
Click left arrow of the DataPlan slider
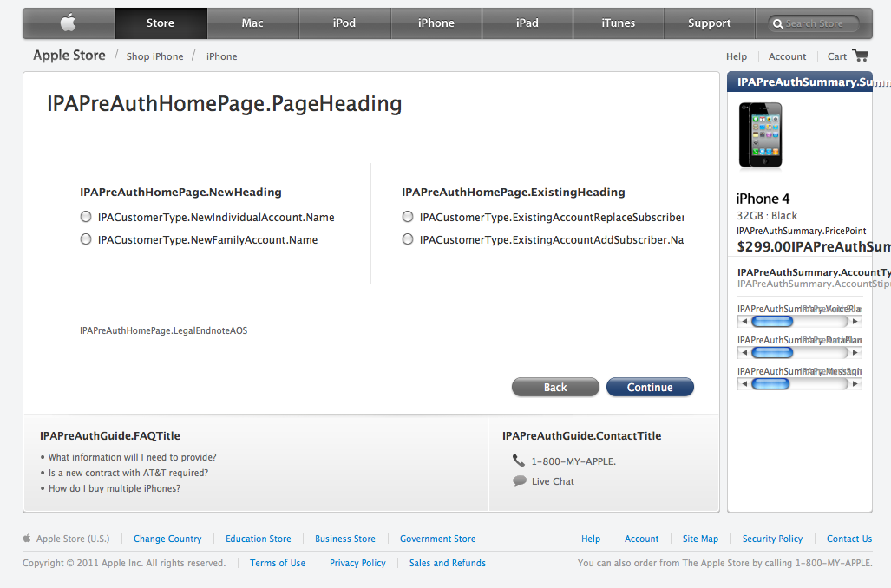(x=744, y=353)
